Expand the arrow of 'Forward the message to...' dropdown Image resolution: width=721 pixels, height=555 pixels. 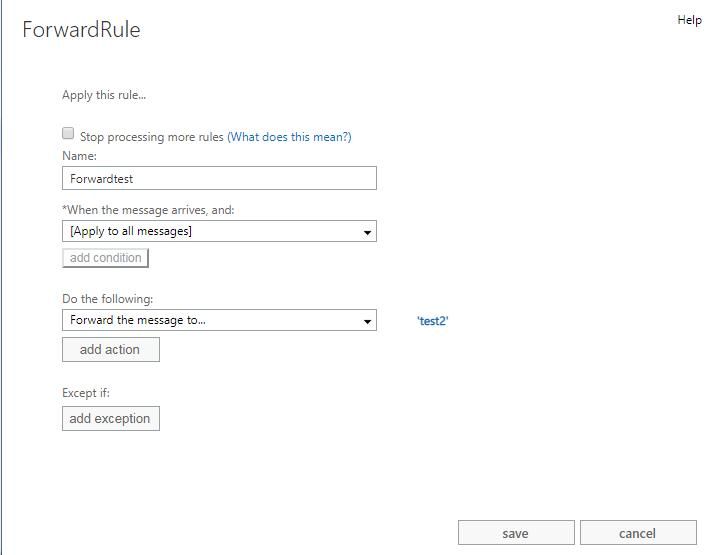(x=367, y=321)
